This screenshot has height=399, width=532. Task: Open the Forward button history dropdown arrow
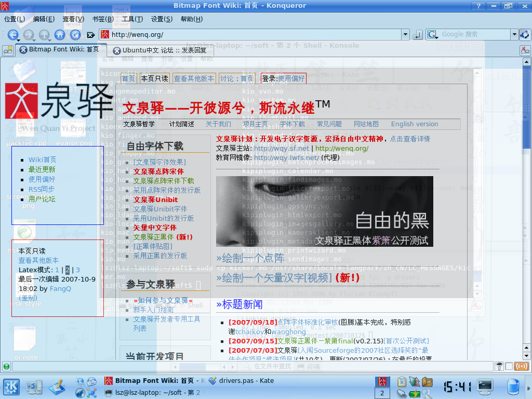pyautogui.click(x=34, y=41)
